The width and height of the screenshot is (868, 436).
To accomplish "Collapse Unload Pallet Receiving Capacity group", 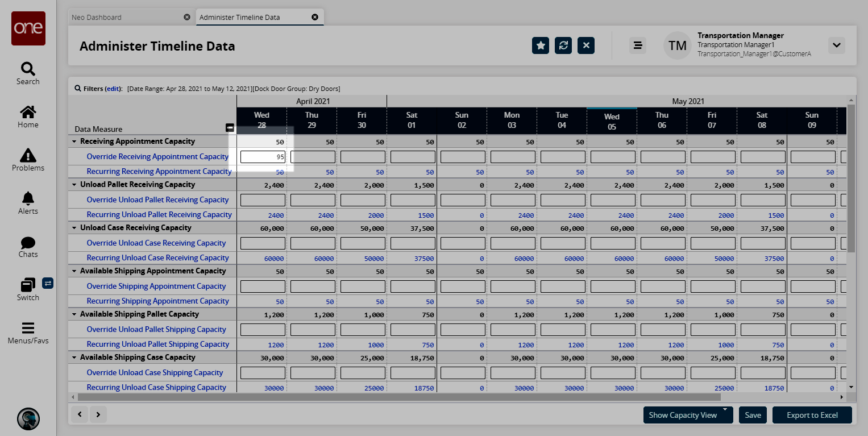I will pos(74,185).
